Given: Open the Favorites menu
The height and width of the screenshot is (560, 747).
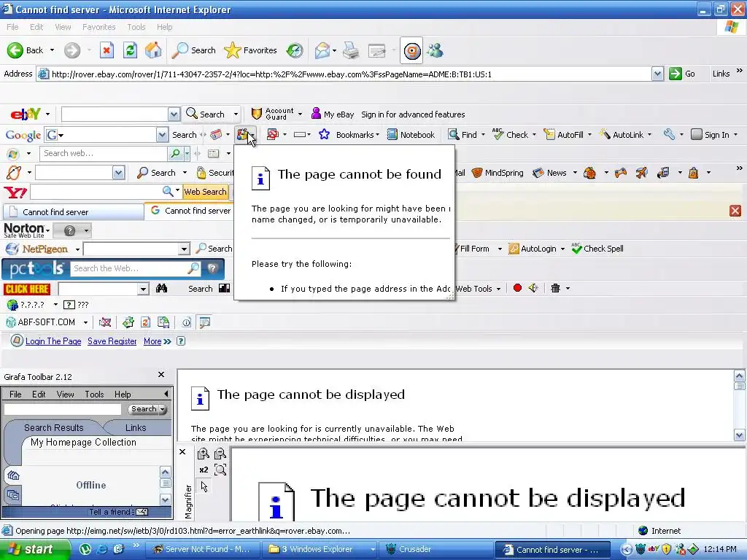Looking at the screenshot, I should (98, 27).
